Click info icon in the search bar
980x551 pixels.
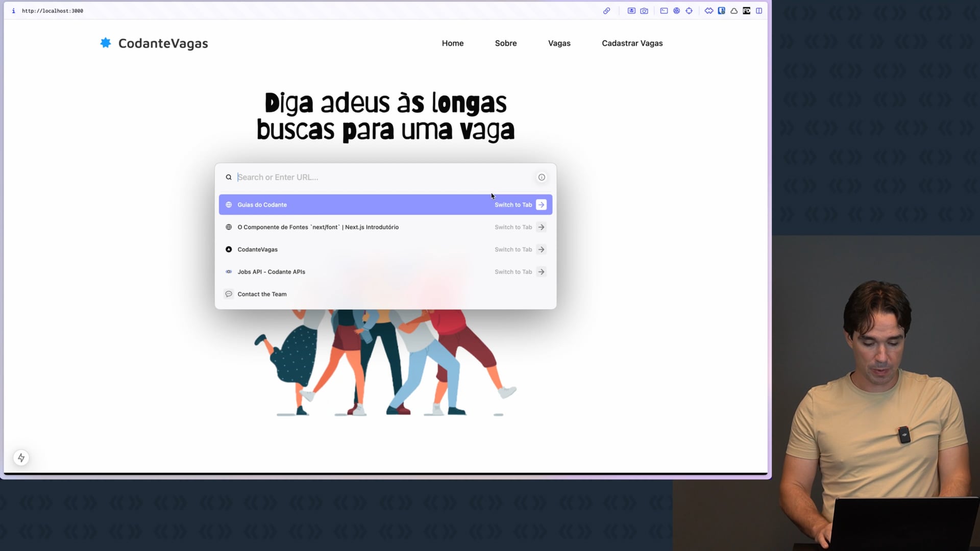[542, 177]
